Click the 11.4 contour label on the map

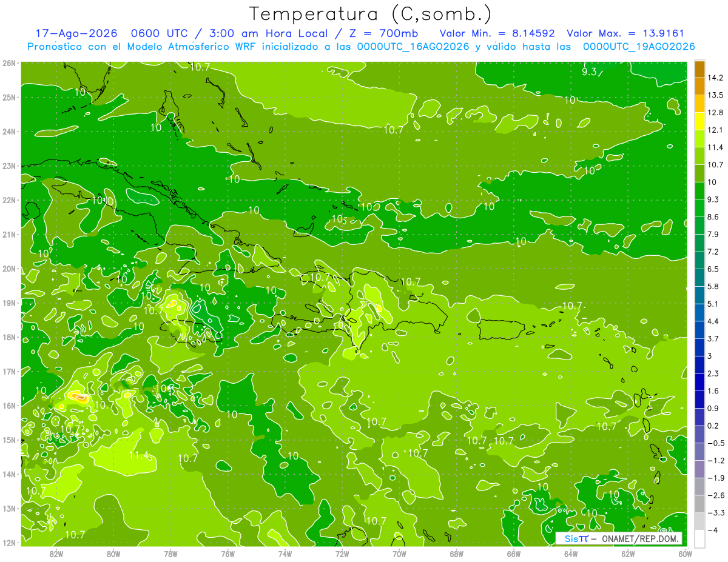[140, 455]
